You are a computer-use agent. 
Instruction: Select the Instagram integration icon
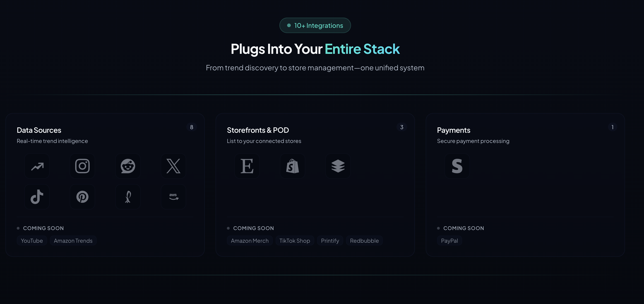click(82, 166)
